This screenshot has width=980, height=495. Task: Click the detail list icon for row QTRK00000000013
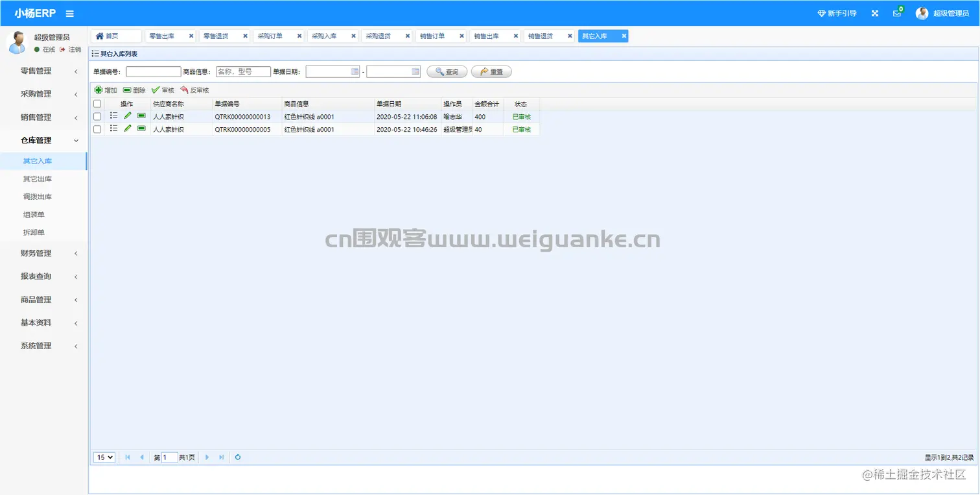click(114, 115)
